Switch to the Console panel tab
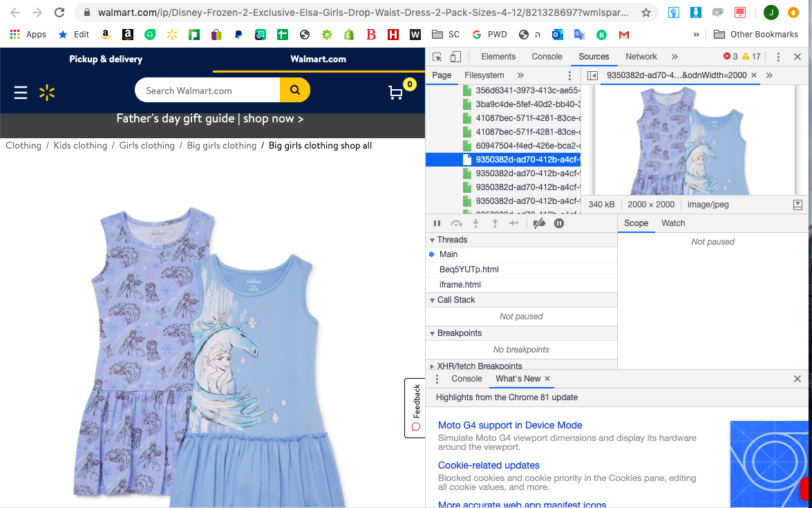 (547, 57)
